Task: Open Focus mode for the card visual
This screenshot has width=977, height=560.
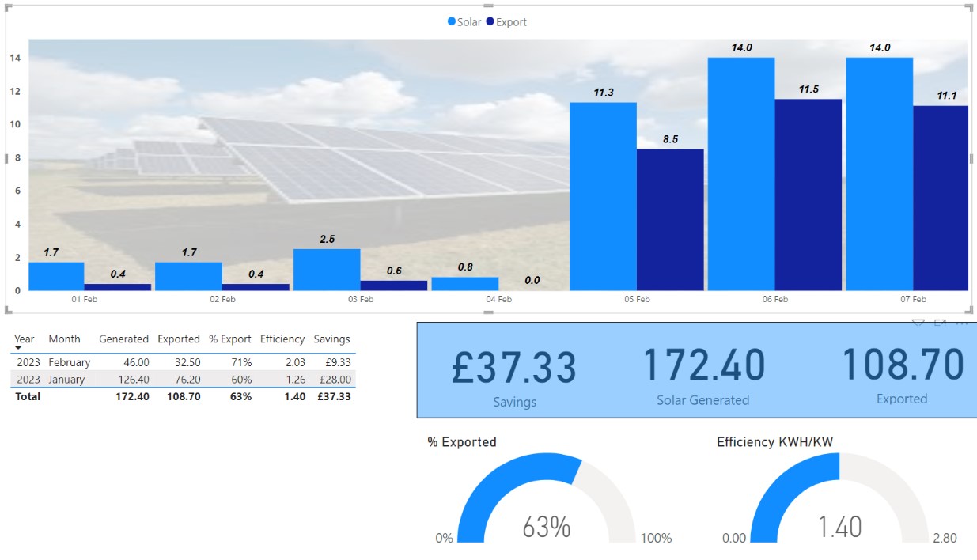Action: click(941, 322)
